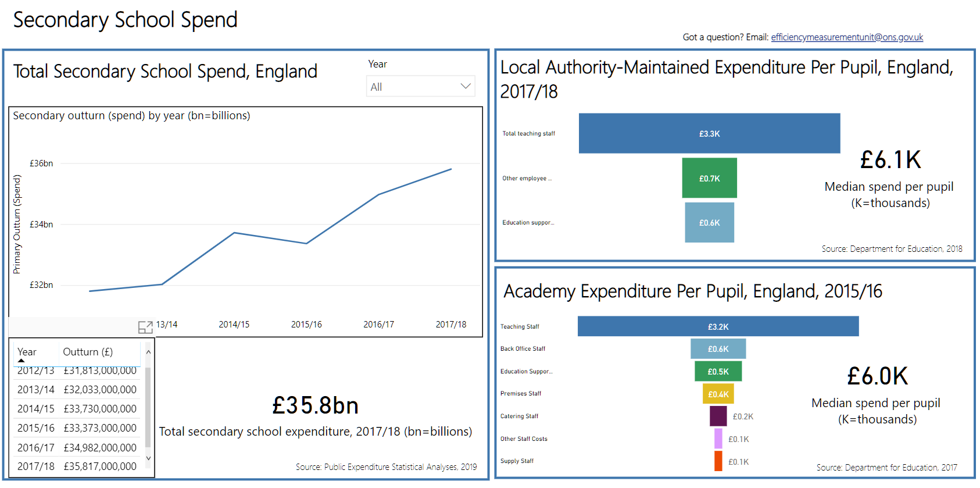This screenshot has height=488, width=980.
Task: Click the Catering Staff category label
Action: pyautogui.click(x=519, y=416)
